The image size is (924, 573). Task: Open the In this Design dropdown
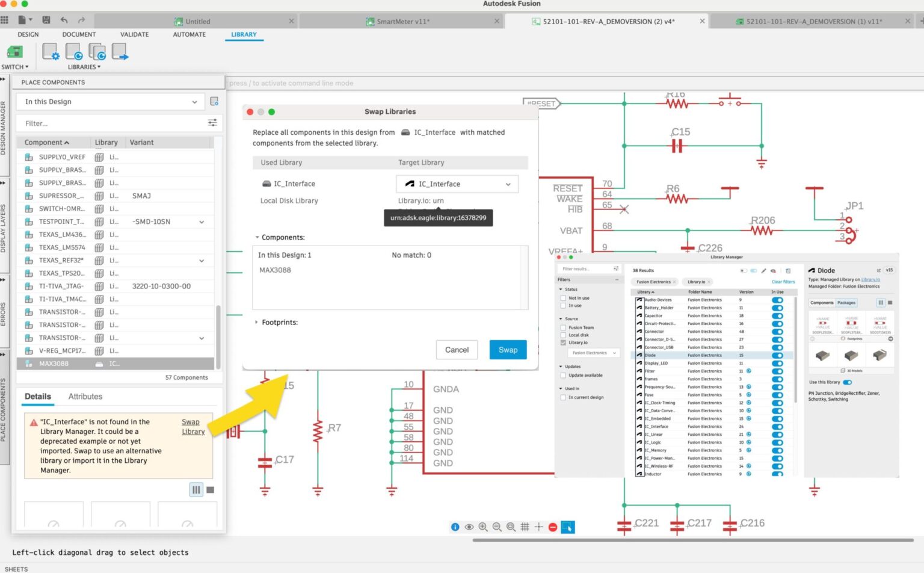[110, 102]
